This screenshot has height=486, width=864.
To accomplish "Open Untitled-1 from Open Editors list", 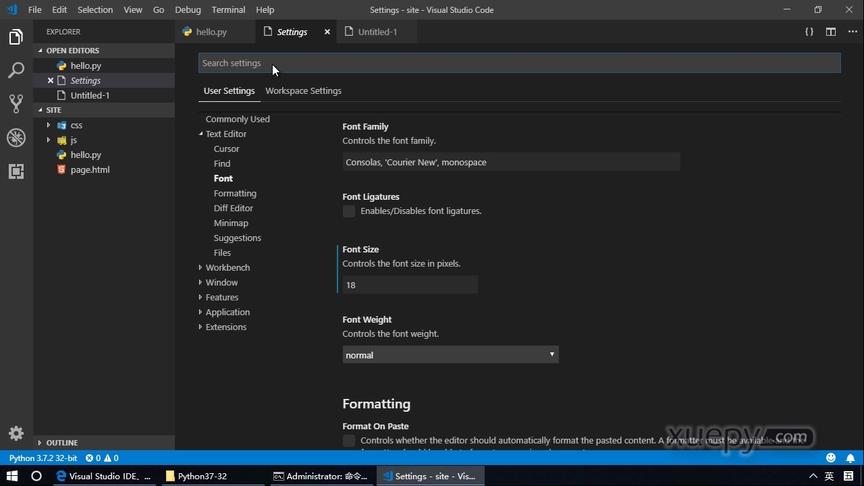I will (90, 95).
